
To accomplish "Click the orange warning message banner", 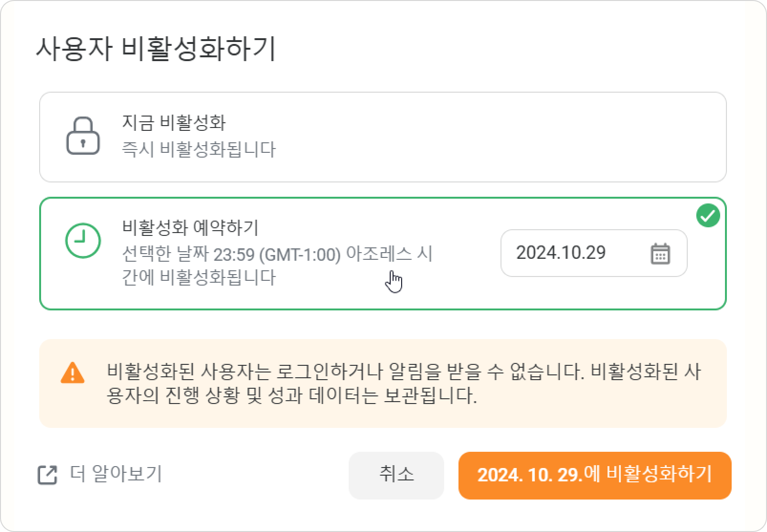I will pos(383,383).
